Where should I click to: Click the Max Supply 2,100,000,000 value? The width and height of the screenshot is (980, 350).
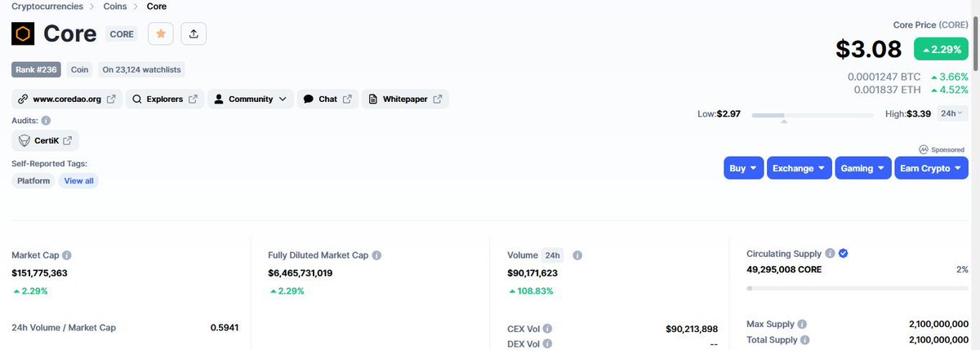point(938,324)
